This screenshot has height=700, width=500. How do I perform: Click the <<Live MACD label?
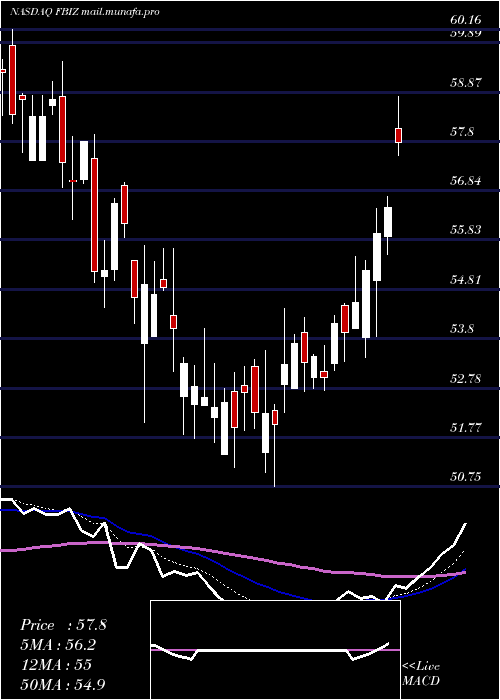coord(421,674)
